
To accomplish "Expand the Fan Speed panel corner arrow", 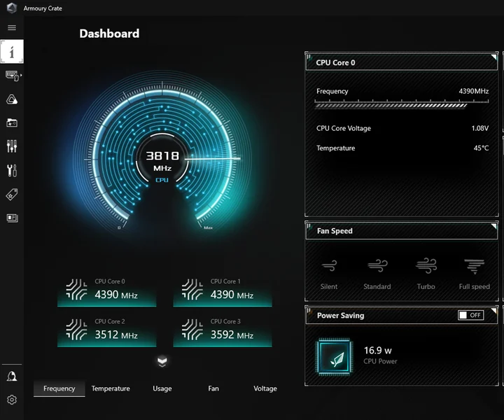I will 493,226.
